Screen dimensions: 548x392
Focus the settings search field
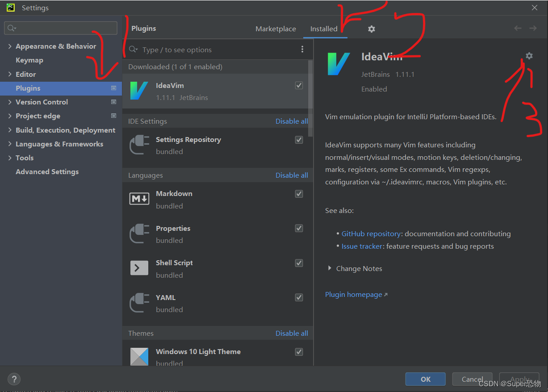point(61,28)
